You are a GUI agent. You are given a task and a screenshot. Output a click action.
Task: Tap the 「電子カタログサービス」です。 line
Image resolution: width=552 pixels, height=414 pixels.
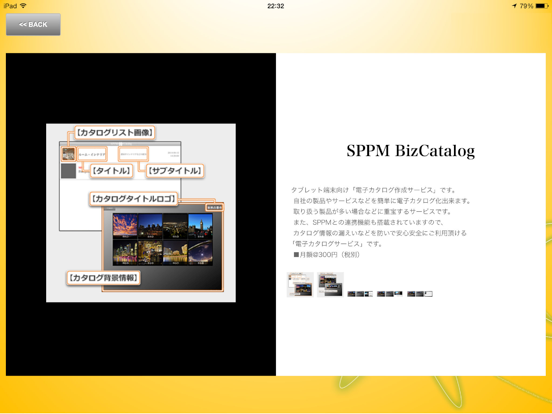337,244
